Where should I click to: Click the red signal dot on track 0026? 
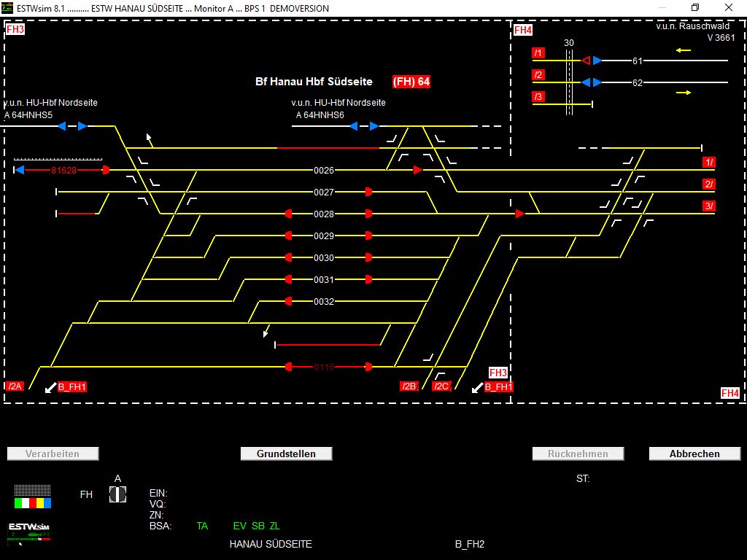click(x=417, y=170)
